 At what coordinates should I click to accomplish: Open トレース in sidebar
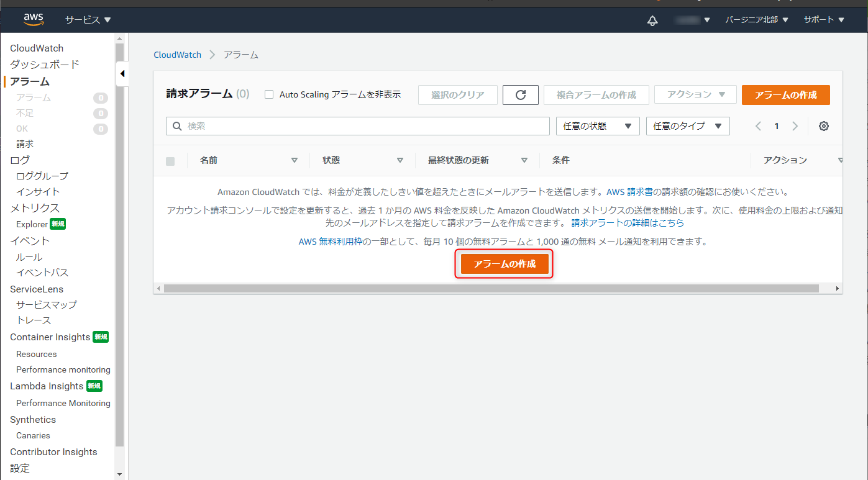(34, 320)
